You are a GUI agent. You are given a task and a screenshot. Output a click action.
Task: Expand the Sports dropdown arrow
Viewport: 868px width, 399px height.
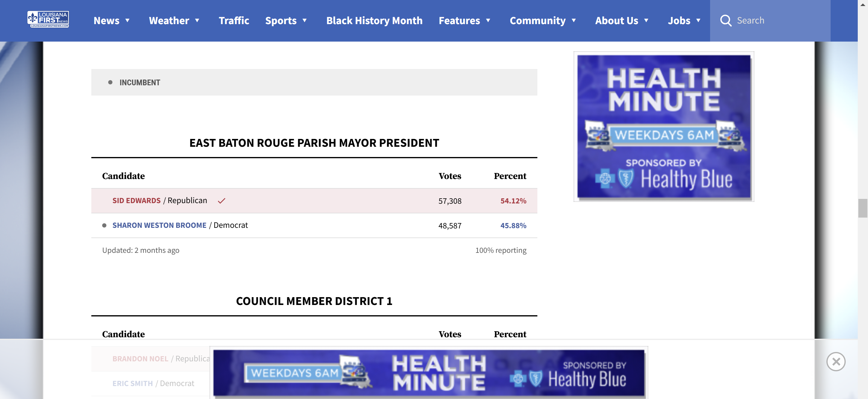click(305, 20)
